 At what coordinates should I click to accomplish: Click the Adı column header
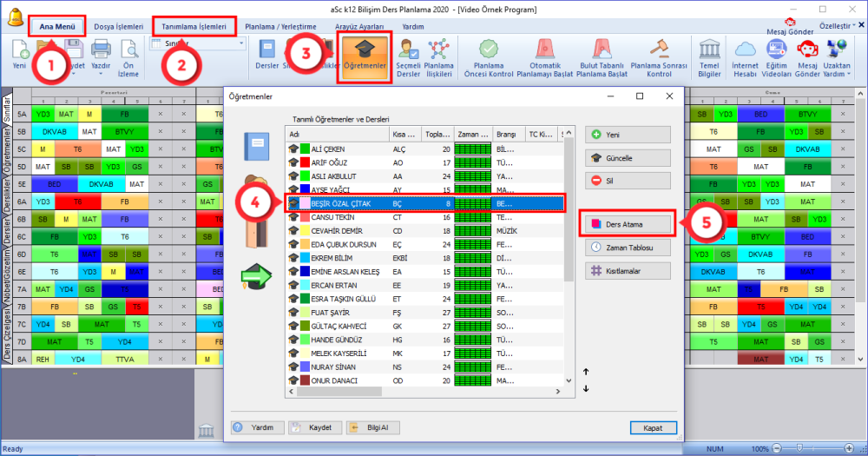point(338,134)
